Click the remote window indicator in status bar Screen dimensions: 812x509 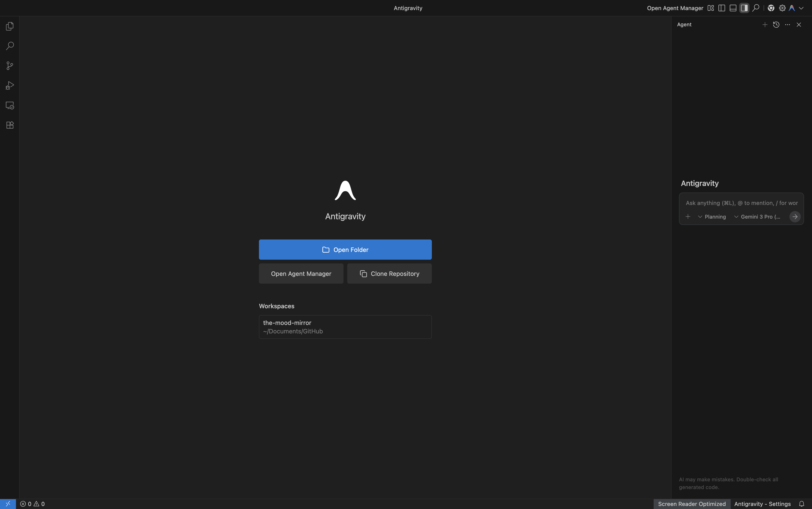click(x=8, y=504)
